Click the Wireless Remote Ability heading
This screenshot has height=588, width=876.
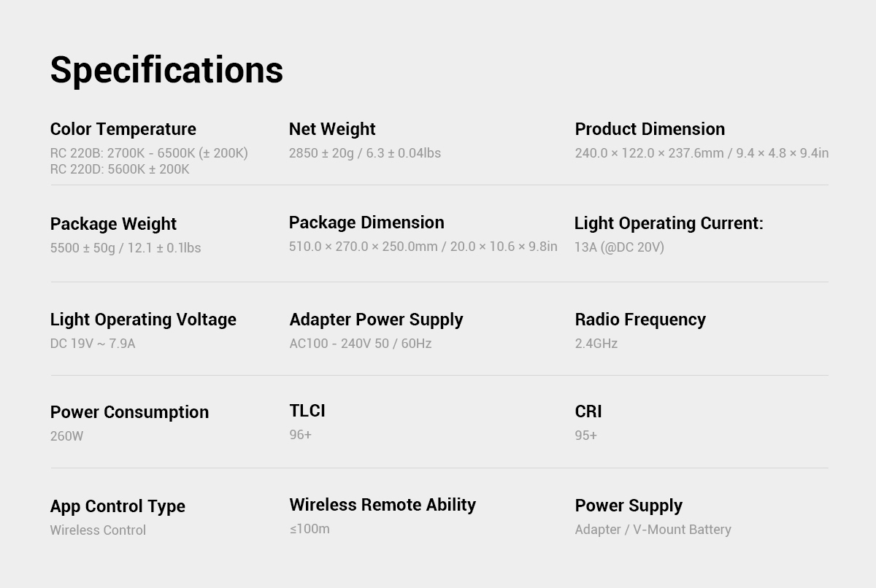[383, 505]
